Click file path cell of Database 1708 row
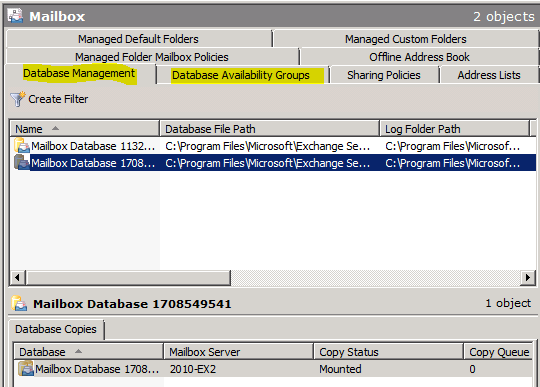Screen dimensions: 540x387 coord(268,163)
